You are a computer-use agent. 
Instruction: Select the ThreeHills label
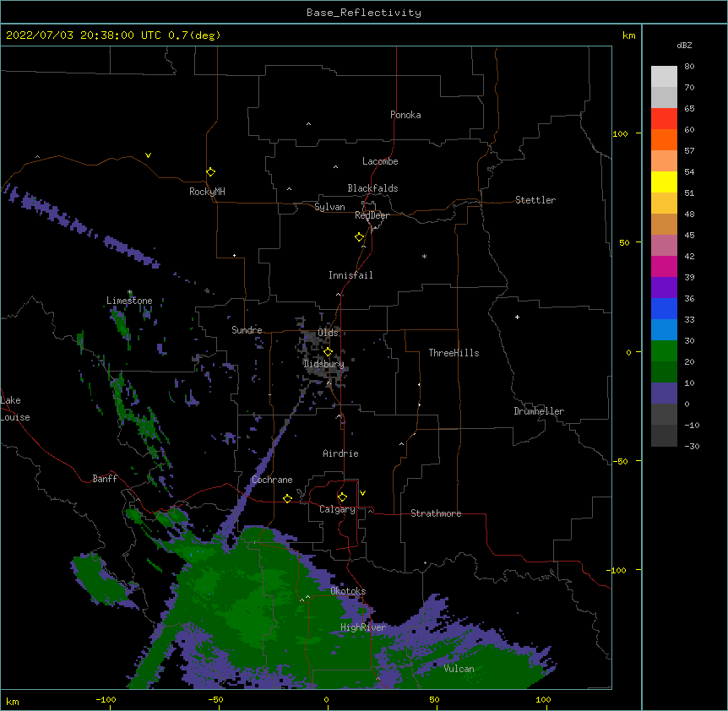[454, 353]
